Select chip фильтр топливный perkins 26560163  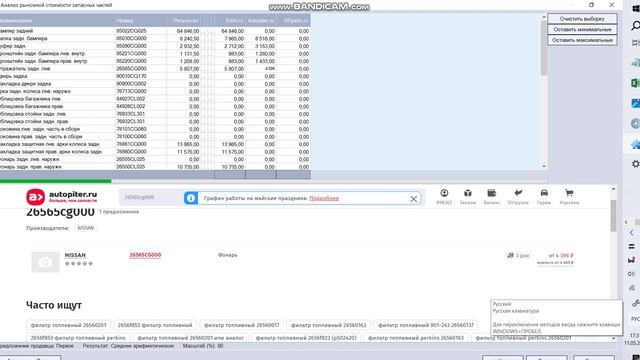(x=416, y=338)
